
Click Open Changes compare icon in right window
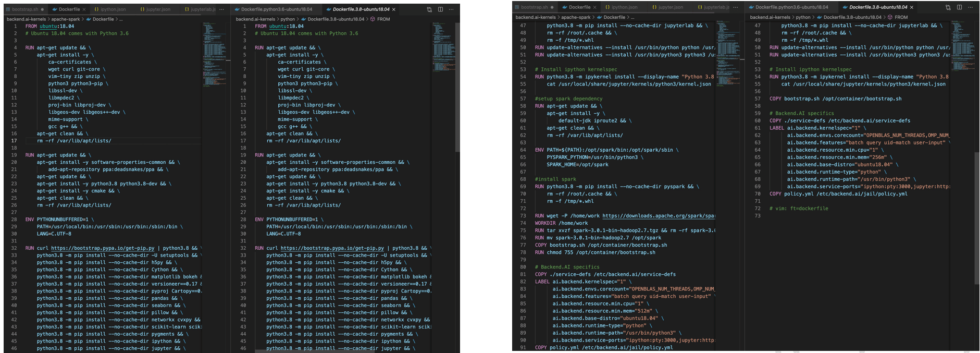click(x=948, y=7)
